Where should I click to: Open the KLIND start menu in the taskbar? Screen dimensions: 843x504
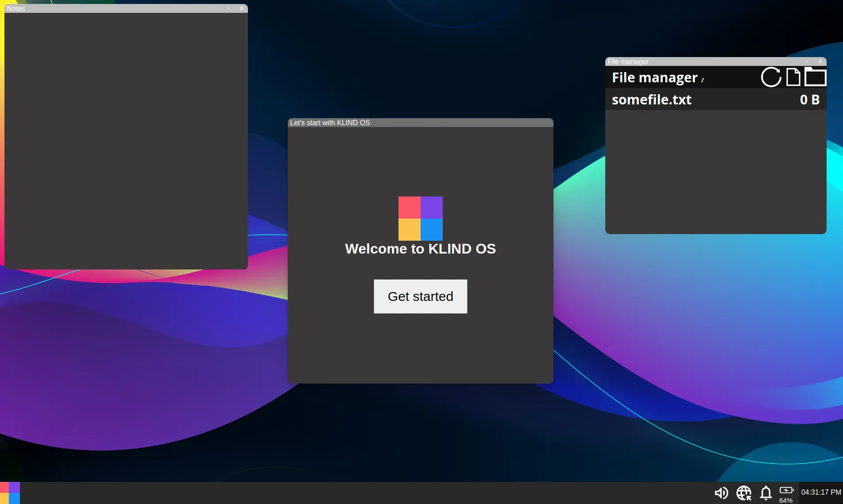pyautogui.click(x=10, y=493)
